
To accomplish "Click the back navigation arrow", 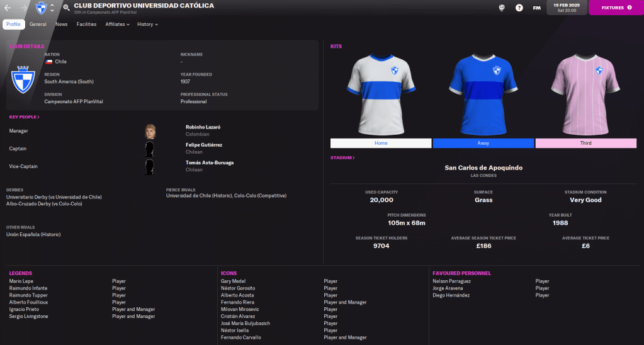I will tap(8, 8).
